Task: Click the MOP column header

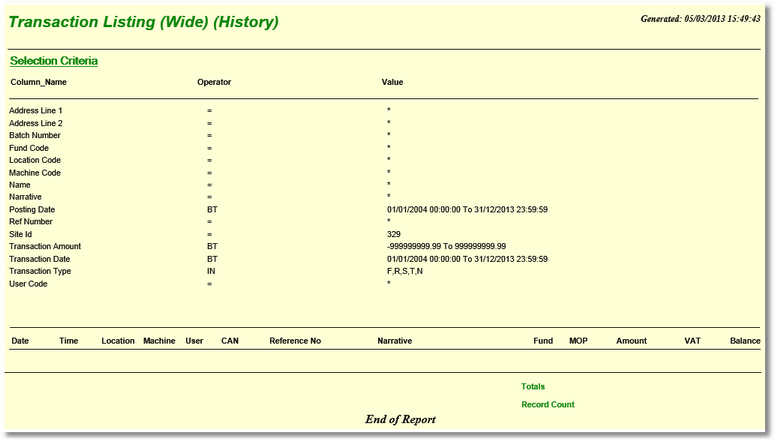Action: 578,341
